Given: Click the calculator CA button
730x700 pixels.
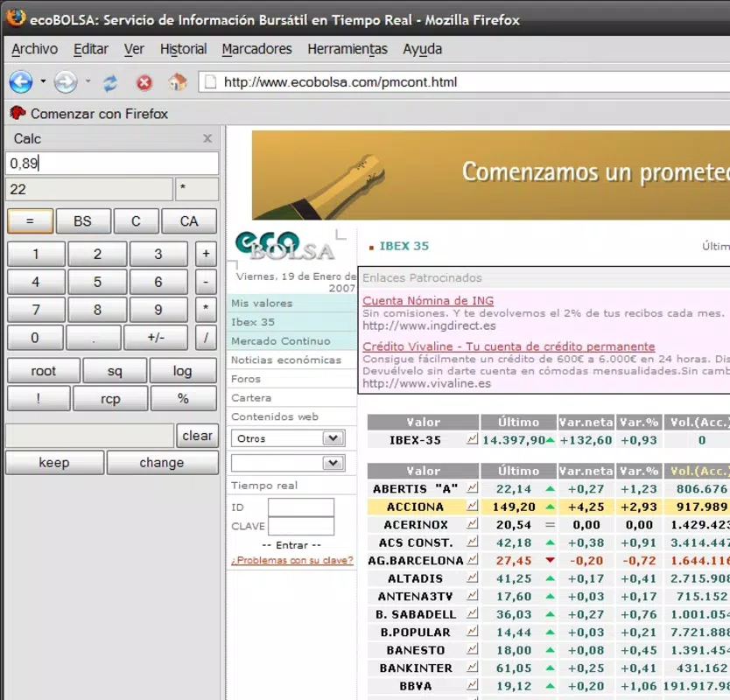Looking at the screenshot, I should pos(189,221).
